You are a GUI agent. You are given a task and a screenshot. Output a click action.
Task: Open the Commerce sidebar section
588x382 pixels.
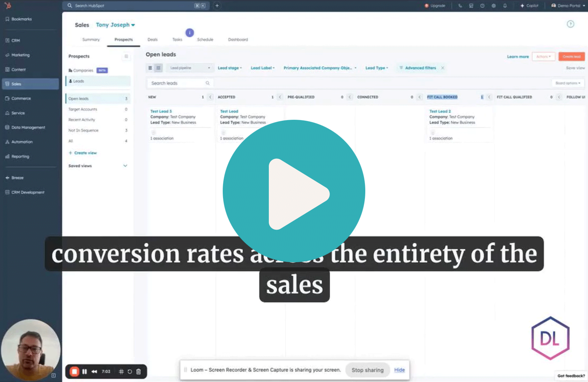pos(18,99)
